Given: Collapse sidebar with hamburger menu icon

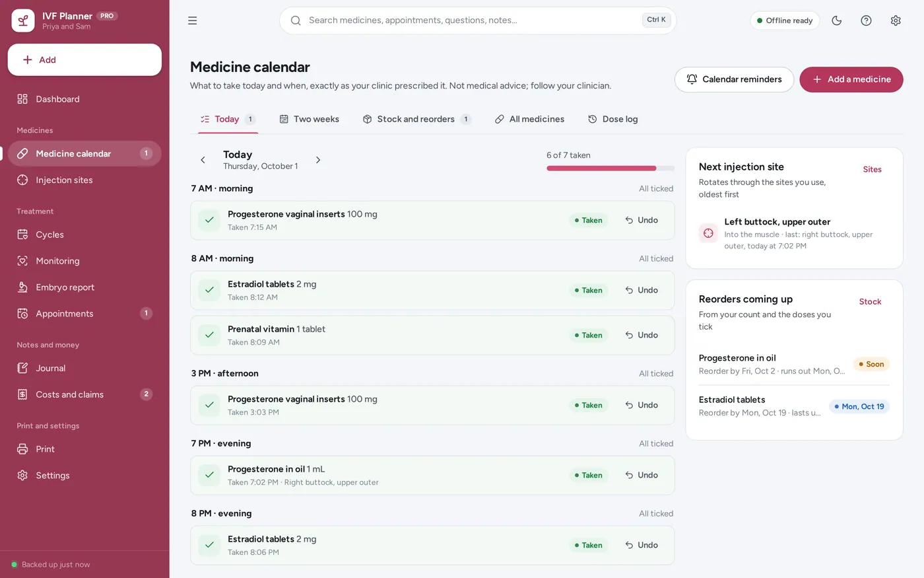Looking at the screenshot, I should coord(193,20).
